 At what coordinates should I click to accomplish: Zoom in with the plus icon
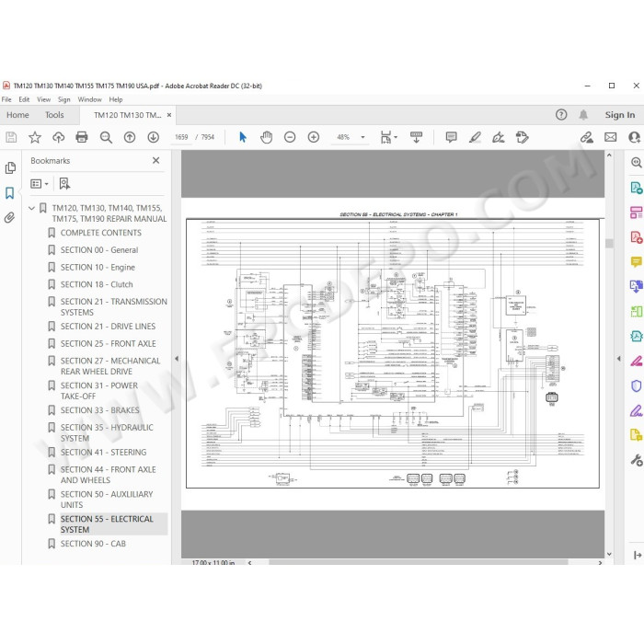(x=314, y=137)
